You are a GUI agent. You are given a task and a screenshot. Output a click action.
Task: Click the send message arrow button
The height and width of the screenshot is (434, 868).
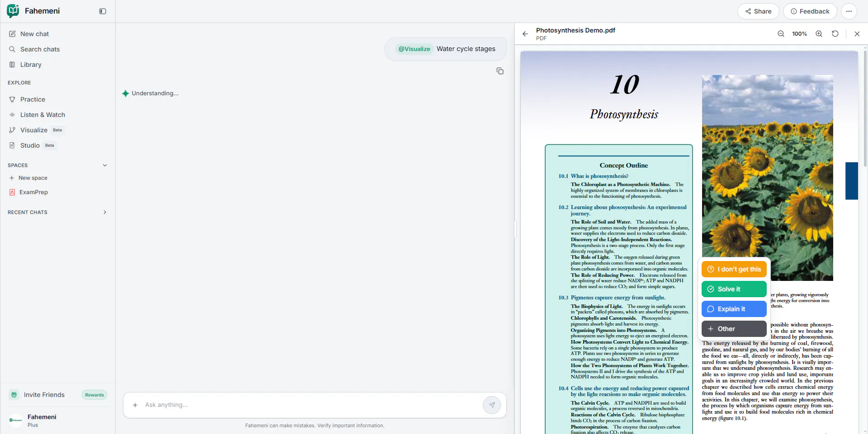pos(492,405)
